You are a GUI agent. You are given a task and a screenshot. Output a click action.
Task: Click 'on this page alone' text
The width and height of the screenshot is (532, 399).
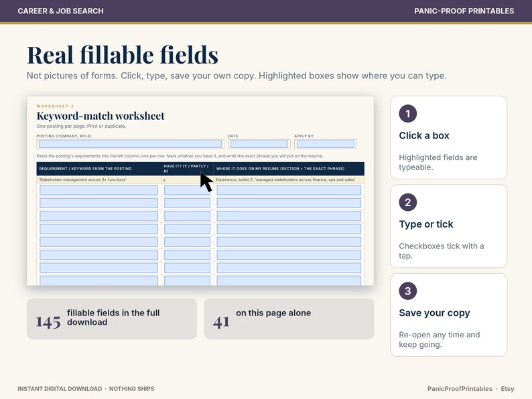pos(273,313)
